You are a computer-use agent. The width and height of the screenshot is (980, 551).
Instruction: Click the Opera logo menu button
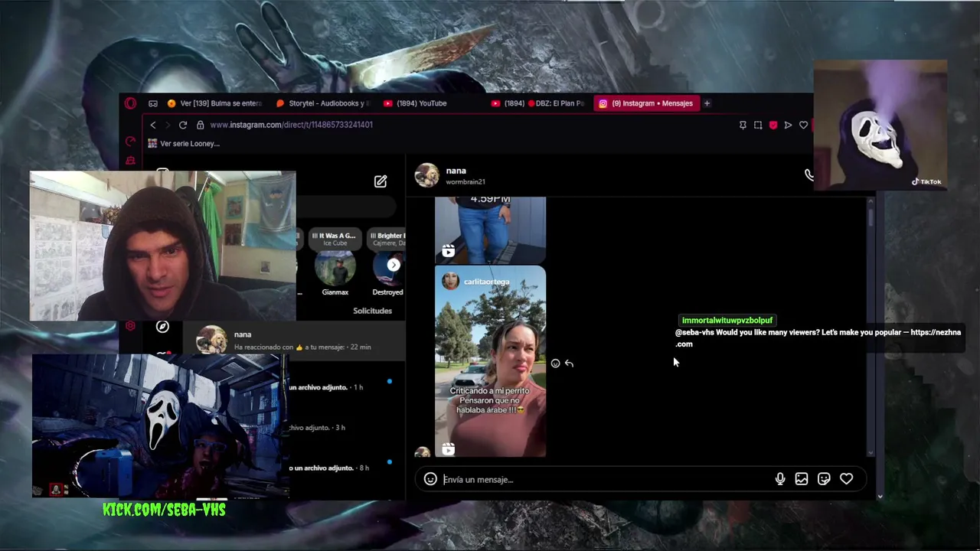[x=130, y=103]
